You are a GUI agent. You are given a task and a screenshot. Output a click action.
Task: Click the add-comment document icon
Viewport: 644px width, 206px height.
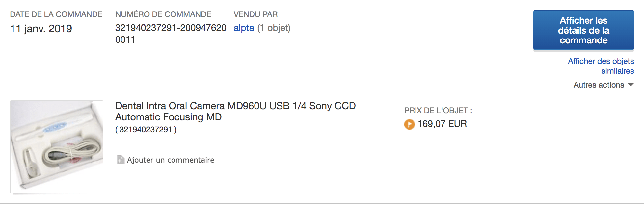coord(121,160)
